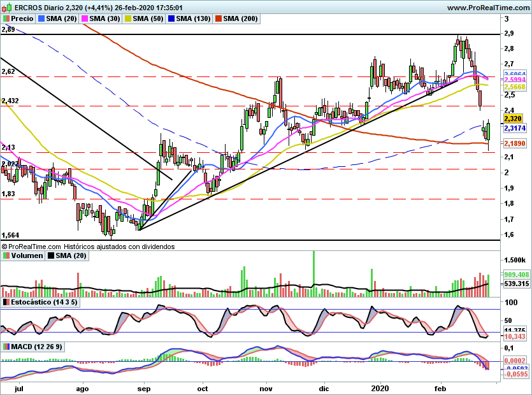Open the Volumen indicator label

(23, 255)
